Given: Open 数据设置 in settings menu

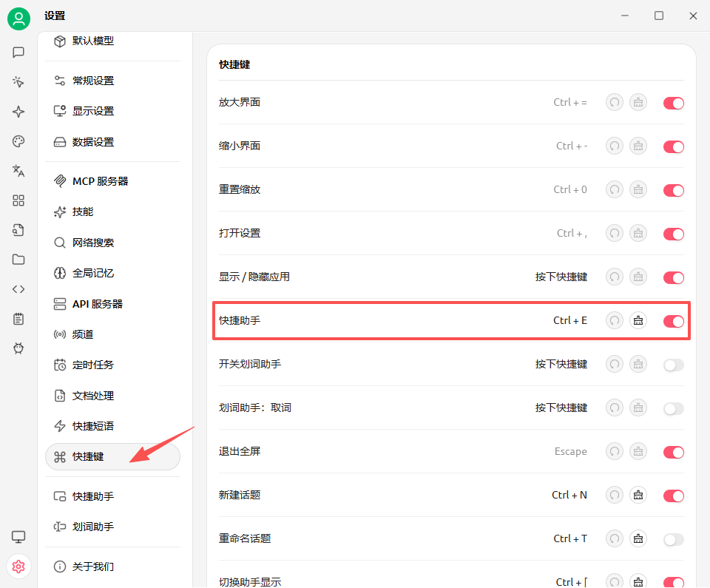Looking at the screenshot, I should 112,142.
